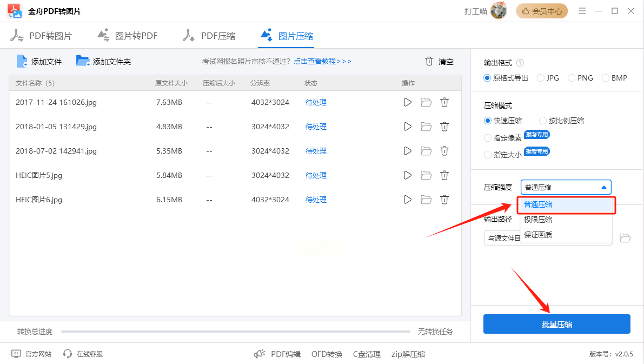Open help icon next to 输出格式
The width and height of the screenshot is (644, 364).
pos(520,63)
